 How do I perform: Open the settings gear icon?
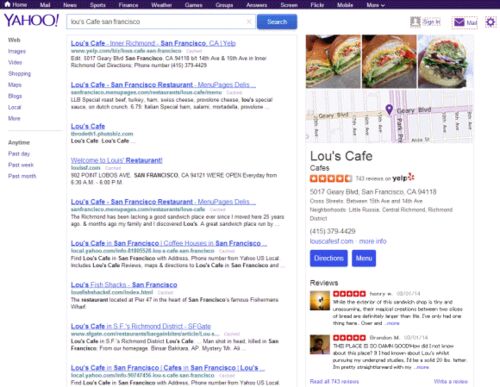[490, 22]
